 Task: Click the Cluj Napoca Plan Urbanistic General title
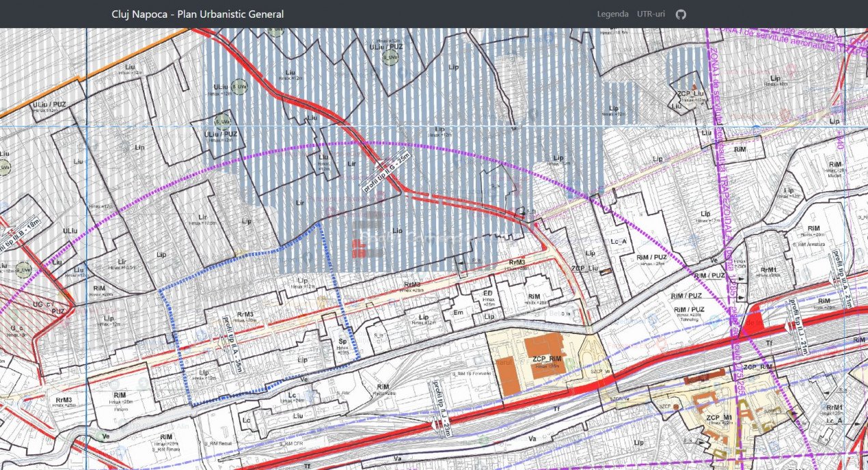198,14
